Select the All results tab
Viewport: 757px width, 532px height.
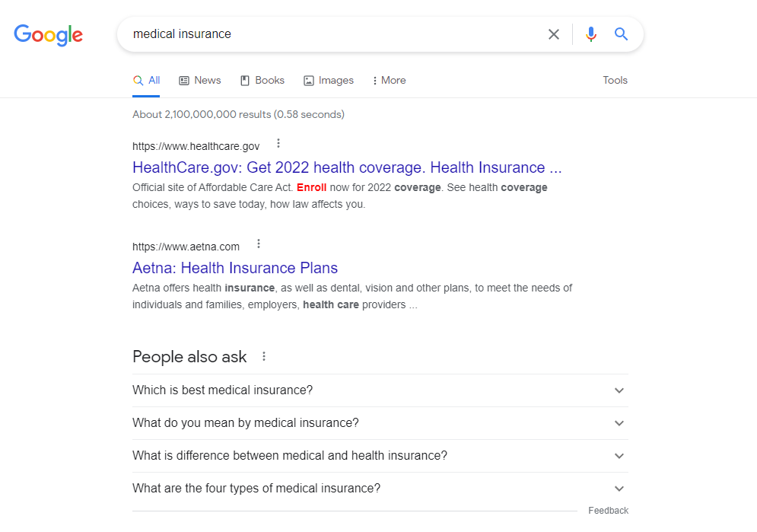click(146, 81)
